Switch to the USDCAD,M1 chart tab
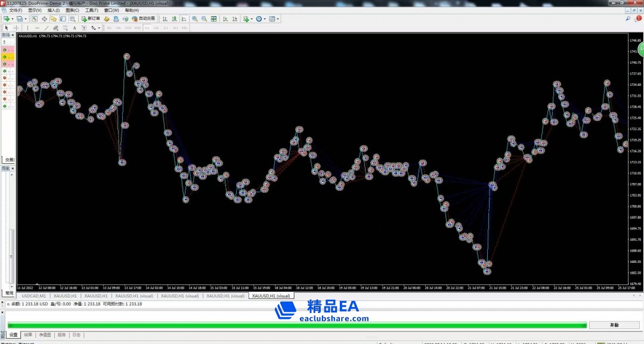 point(33,296)
